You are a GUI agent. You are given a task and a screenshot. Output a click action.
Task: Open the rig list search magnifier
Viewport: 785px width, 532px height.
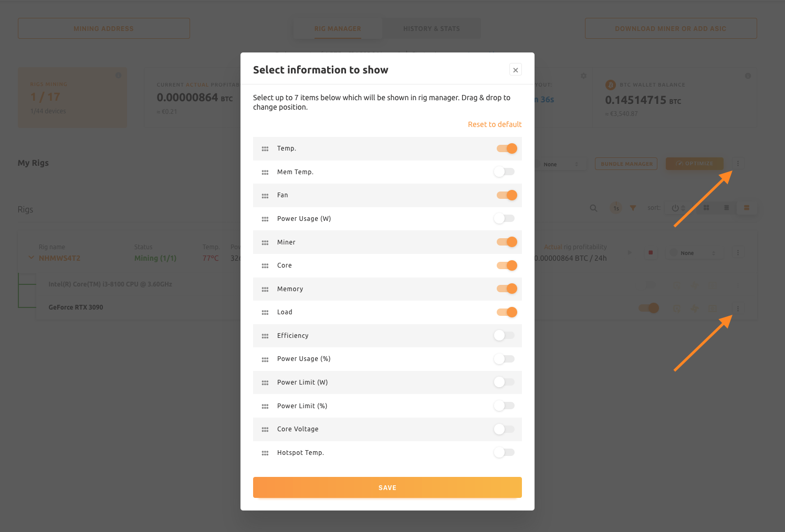(593, 208)
